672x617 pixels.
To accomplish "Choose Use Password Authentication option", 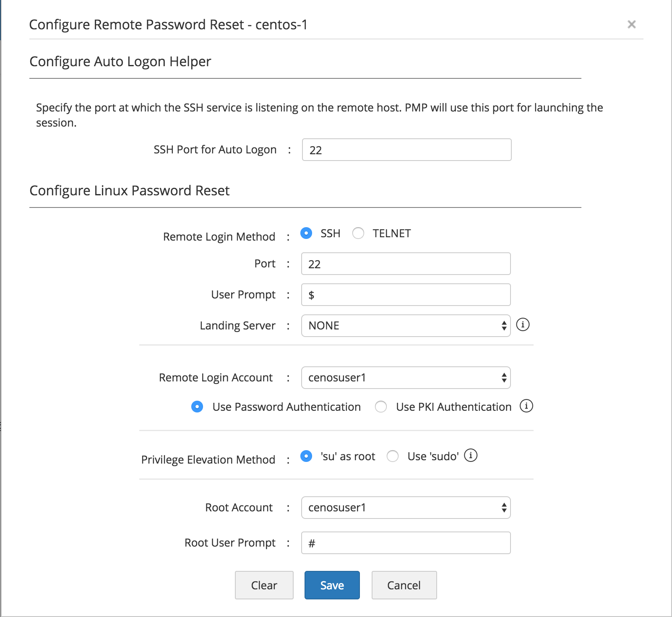I will pos(197,407).
